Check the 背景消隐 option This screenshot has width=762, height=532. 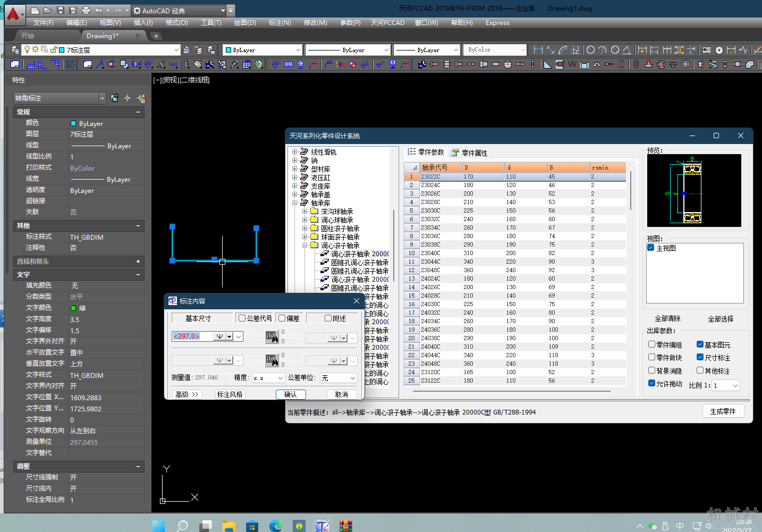pos(652,370)
